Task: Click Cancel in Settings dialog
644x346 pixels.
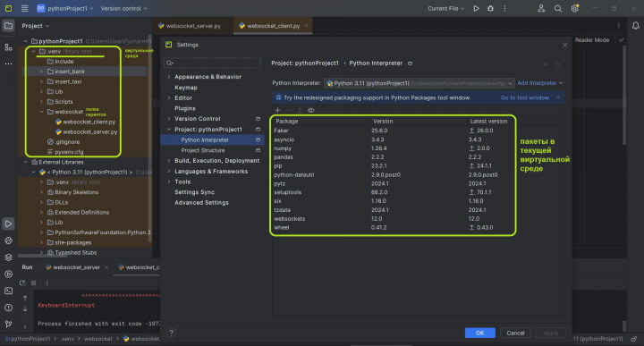Action: 515,333
